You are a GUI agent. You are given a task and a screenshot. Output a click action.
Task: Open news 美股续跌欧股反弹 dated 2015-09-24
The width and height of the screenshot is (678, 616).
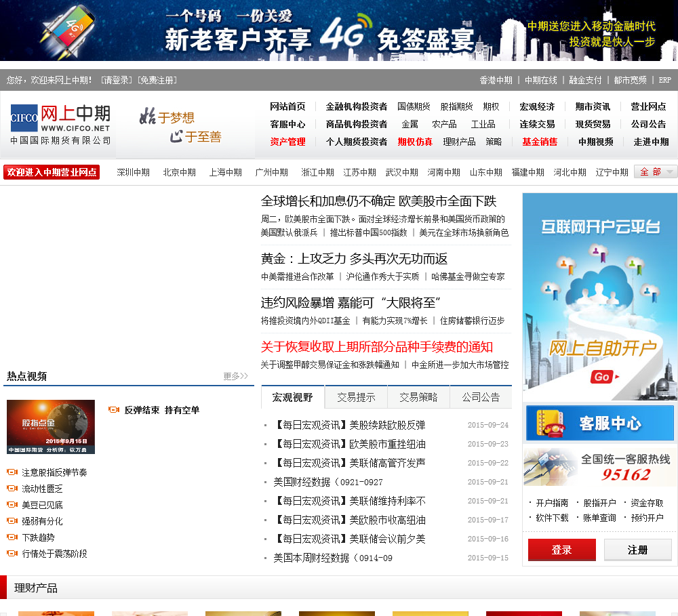click(349, 425)
